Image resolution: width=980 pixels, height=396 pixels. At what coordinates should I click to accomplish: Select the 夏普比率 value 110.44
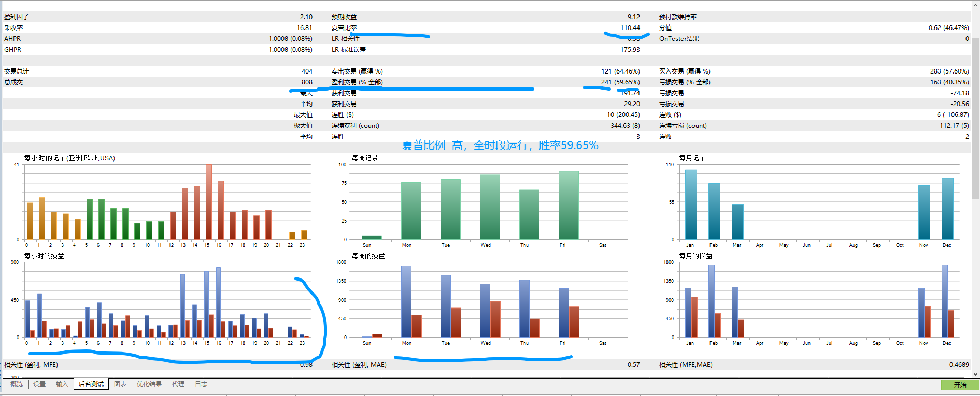[x=630, y=28]
